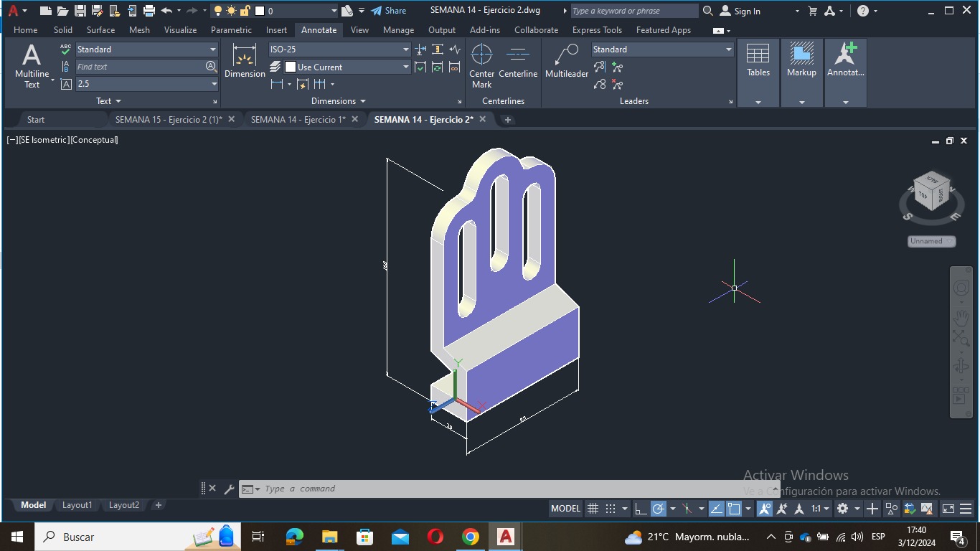This screenshot has width=980, height=551.
Task: Toggle grid display in status bar
Action: tap(593, 509)
